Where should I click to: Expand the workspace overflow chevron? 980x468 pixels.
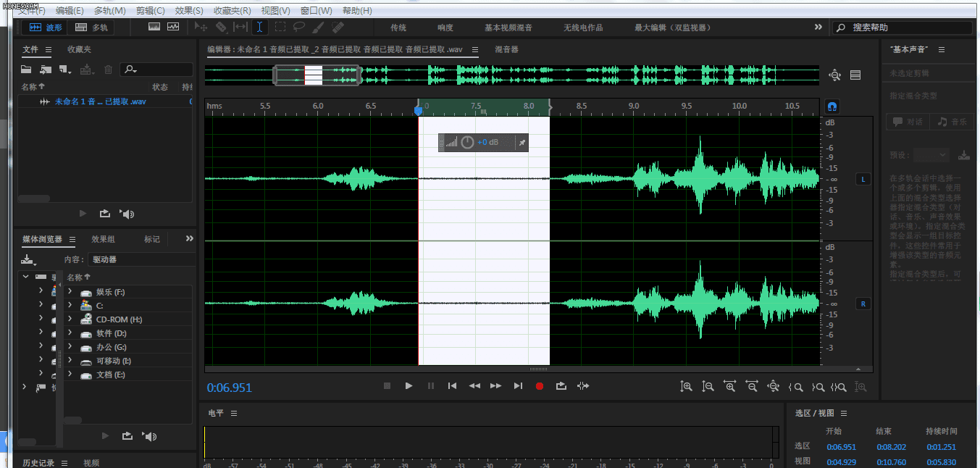click(x=818, y=27)
